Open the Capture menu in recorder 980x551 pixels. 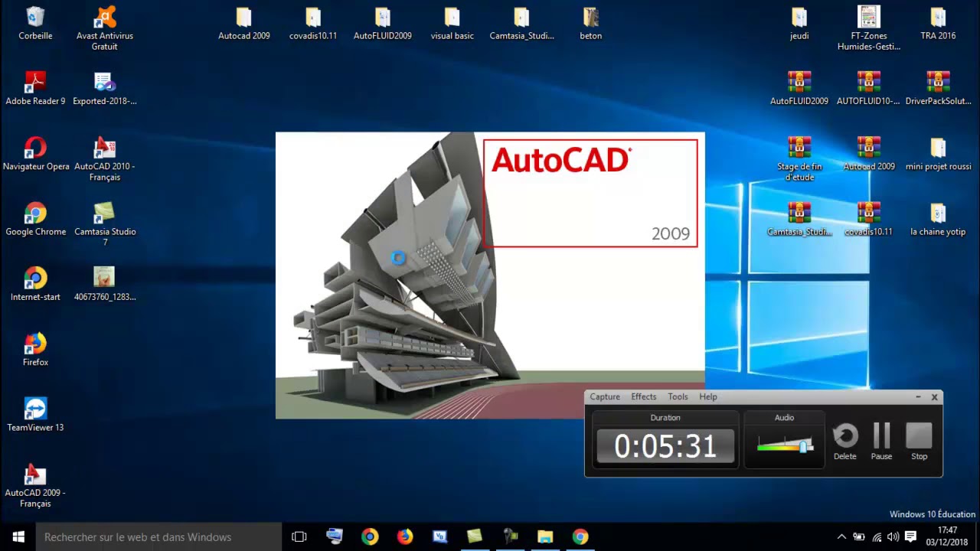pos(605,396)
